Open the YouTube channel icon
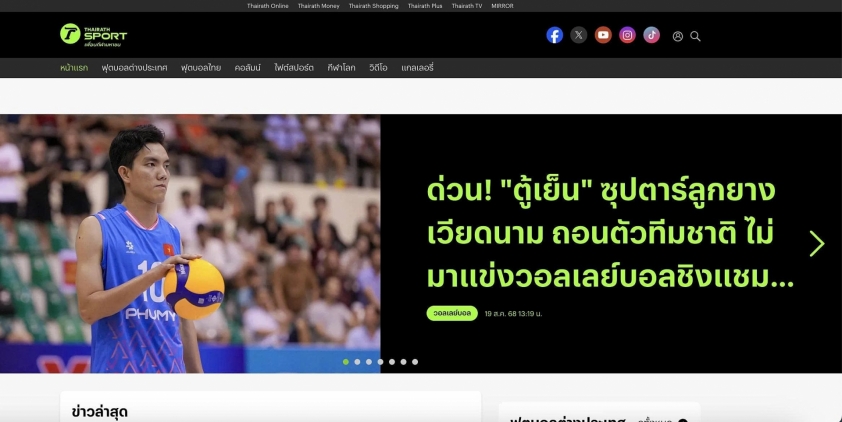Image resolution: width=842 pixels, height=422 pixels. [603, 35]
